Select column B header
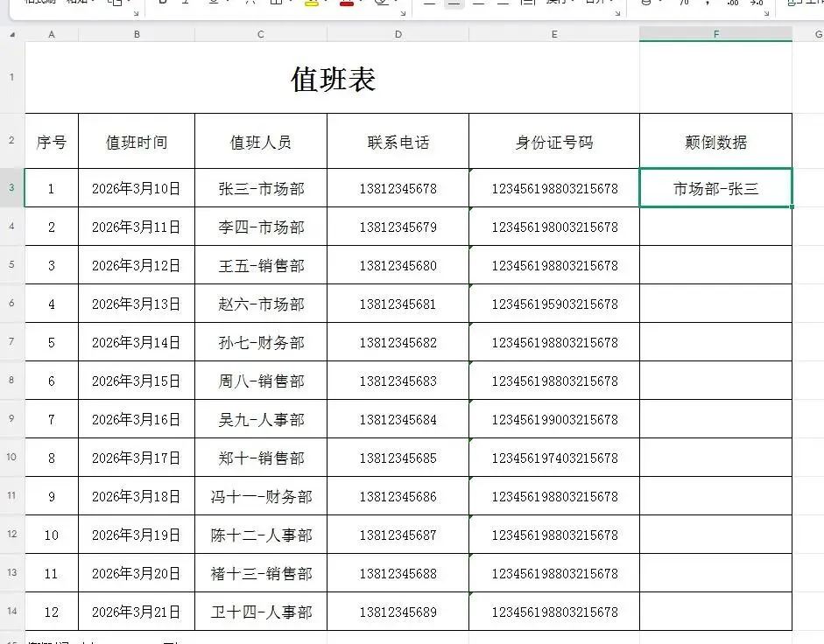Viewport: 824px width, 644px height. tap(137, 34)
